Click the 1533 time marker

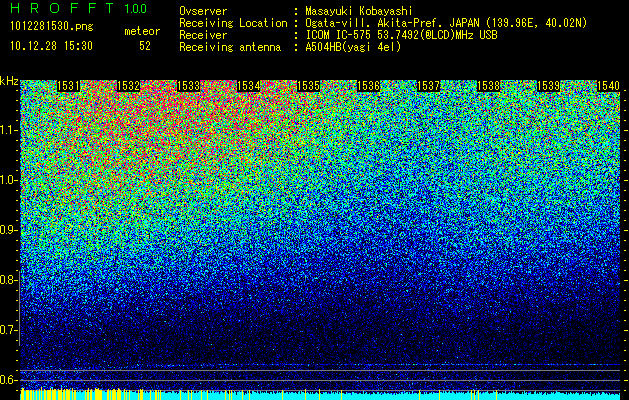189,86
